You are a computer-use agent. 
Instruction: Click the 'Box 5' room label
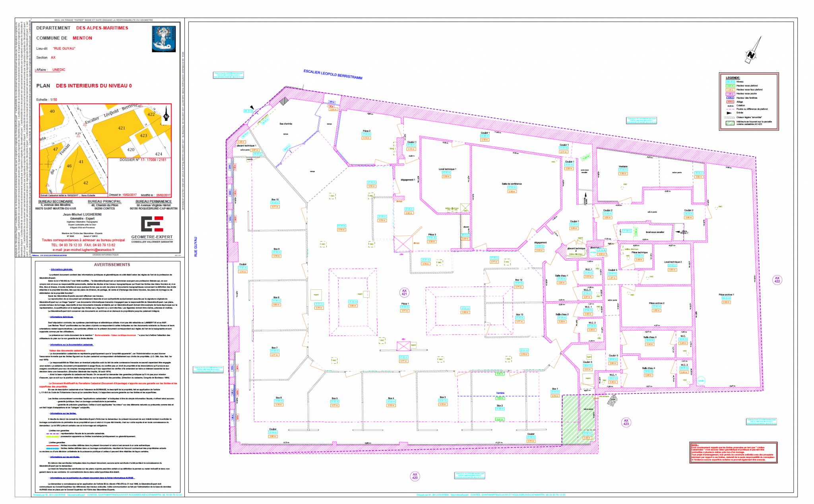pyautogui.click(x=334, y=398)
